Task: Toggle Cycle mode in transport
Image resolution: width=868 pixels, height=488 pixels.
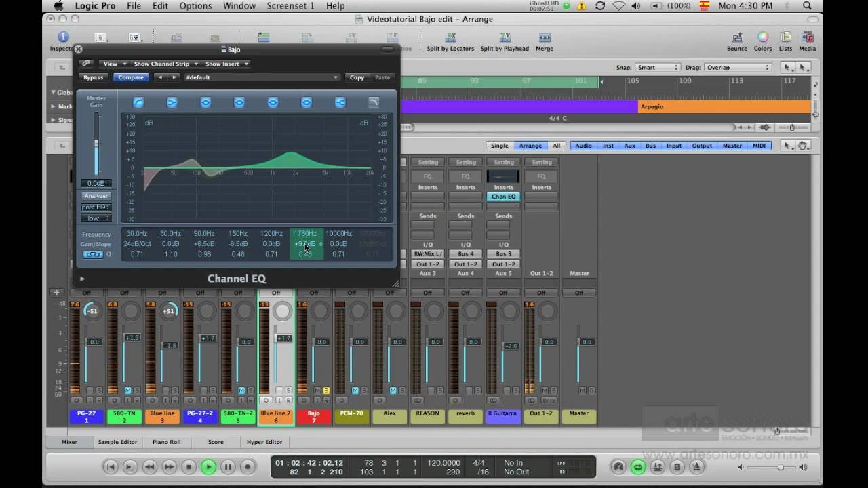Action: [637, 466]
